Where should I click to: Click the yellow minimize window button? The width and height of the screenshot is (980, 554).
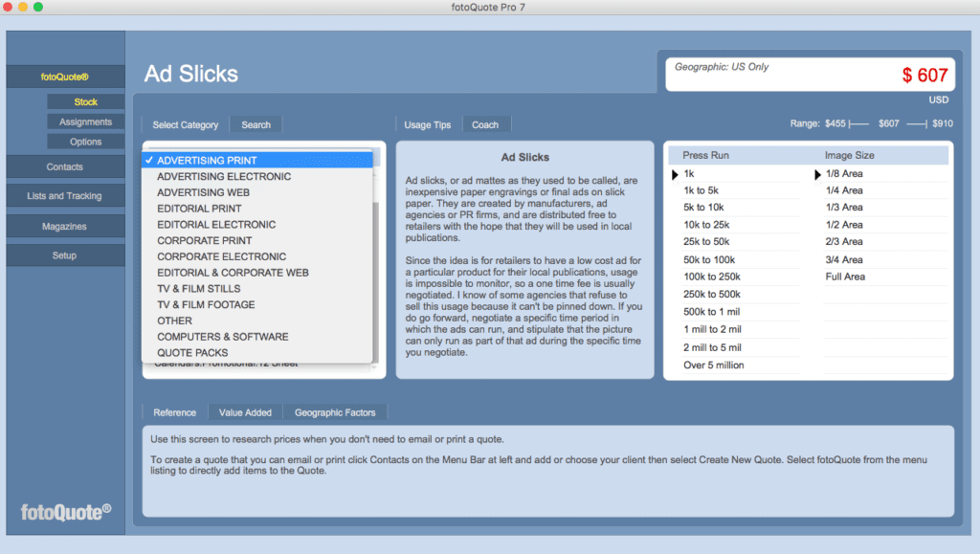pos(23,7)
